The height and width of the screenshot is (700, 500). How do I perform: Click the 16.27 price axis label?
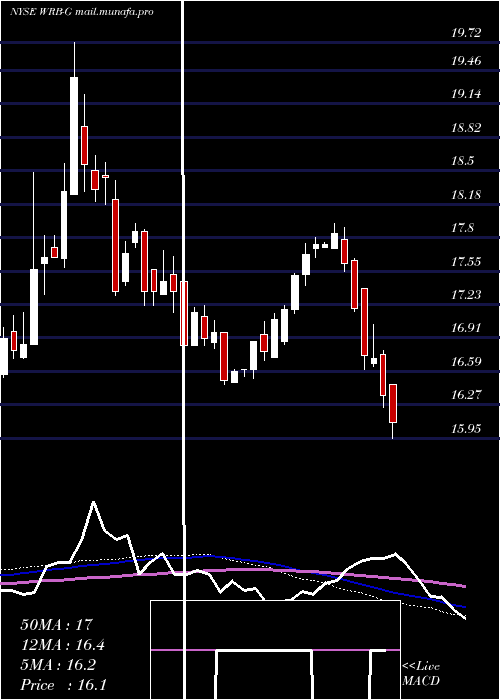[466, 395]
